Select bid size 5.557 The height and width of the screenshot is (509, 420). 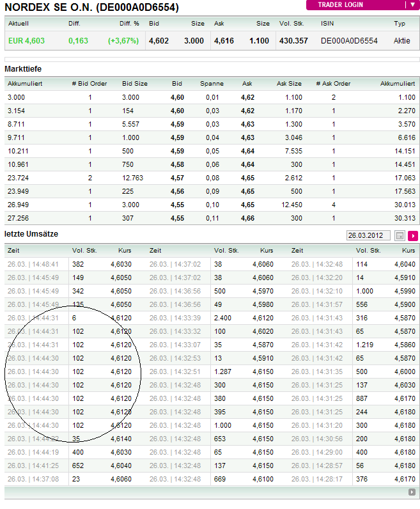tap(130, 124)
